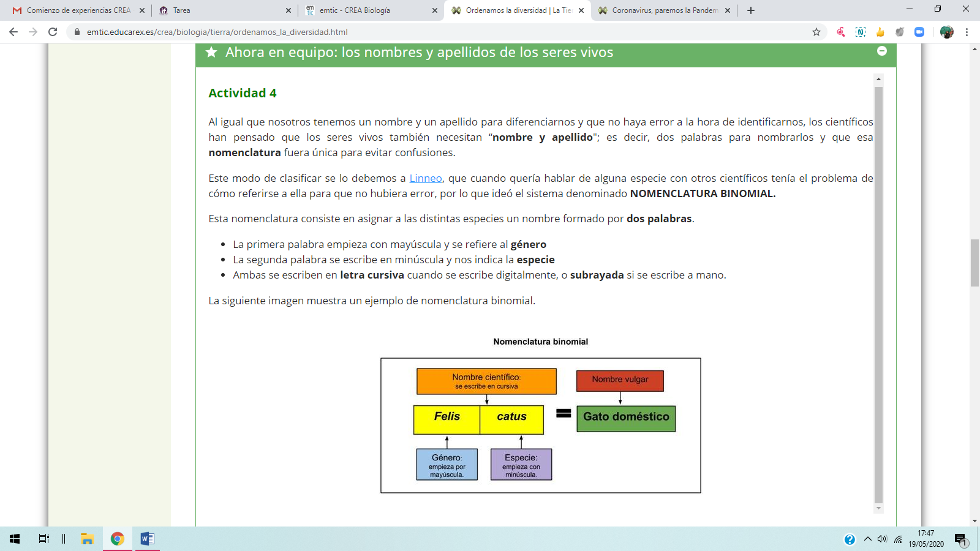This screenshot has height=551, width=980.
Task: Open File Explorer from the taskbar
Action: (x=87, y=539)
